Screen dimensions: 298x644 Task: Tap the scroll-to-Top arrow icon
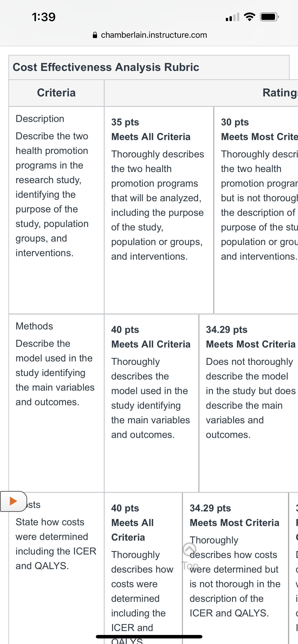[190, 549]
